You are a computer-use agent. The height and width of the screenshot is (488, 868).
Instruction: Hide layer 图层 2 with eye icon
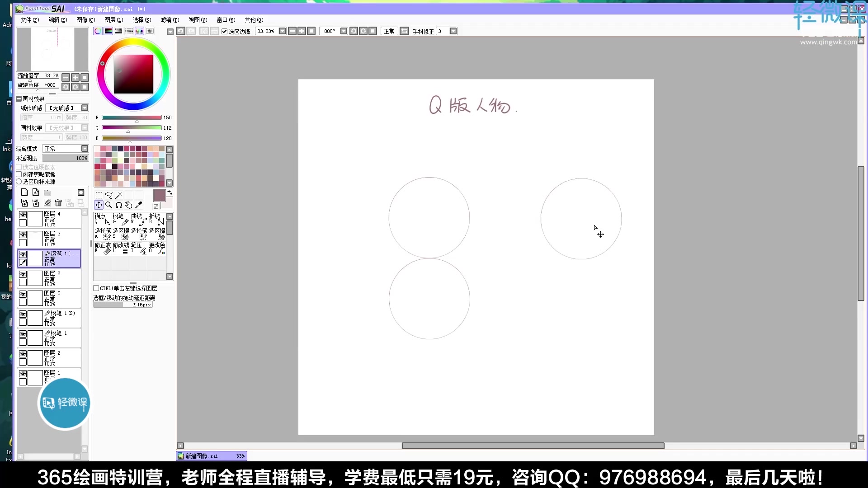[23, 354]
